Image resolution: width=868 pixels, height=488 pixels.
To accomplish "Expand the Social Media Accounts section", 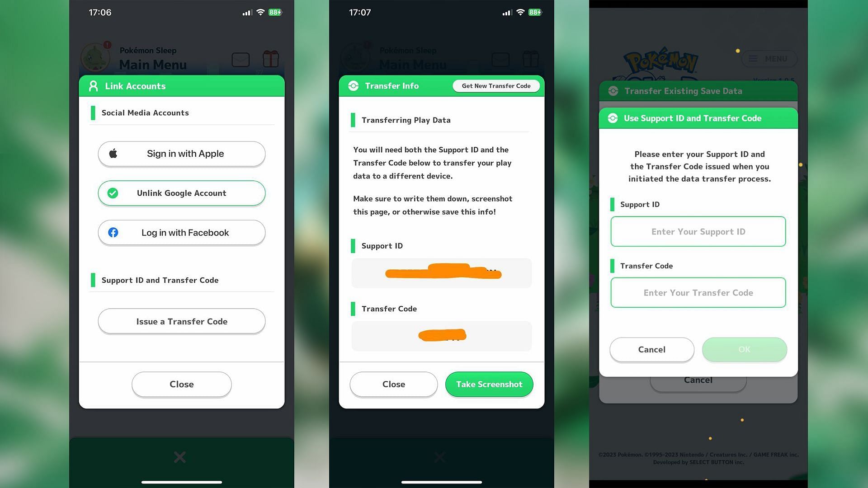I will click(x=145, y=113).
